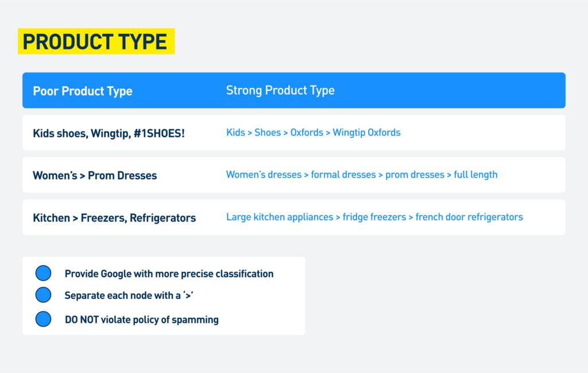Screen dimensions: 588x373
Task: Click 'DO NOT violate policy of spamming' text
Action: [142, 320]
